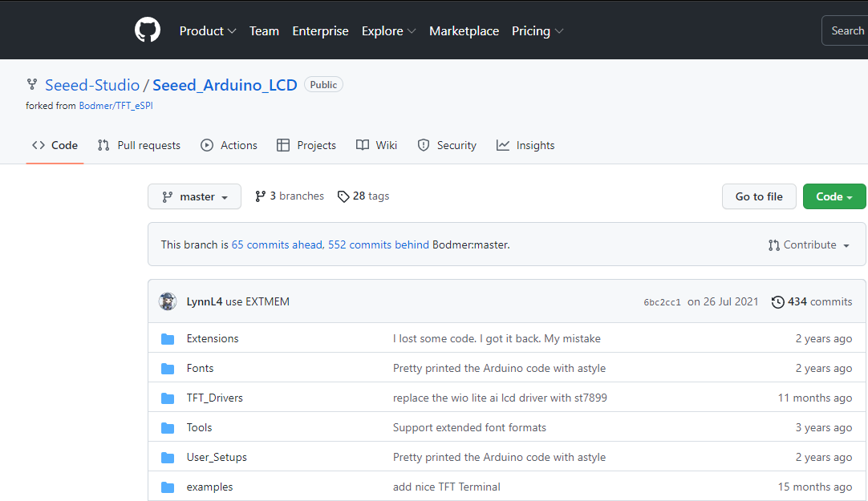Screen dimensions: 868x501
Task: Open the Seeed-Studio owner link
Action: click(92, 85)
